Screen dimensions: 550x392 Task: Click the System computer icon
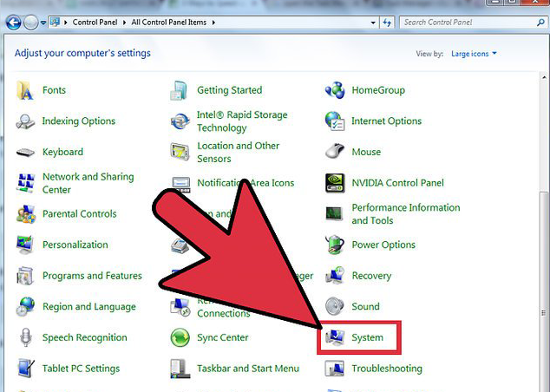335,337
